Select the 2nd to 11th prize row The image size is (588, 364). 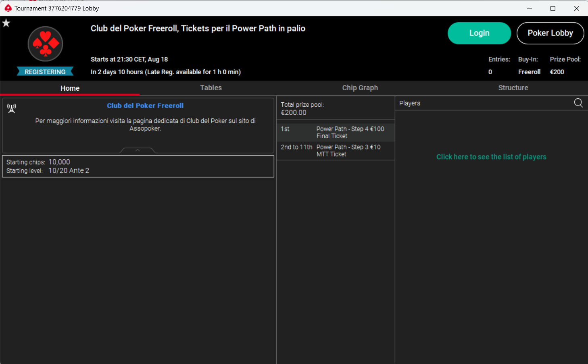pos(336,150)
